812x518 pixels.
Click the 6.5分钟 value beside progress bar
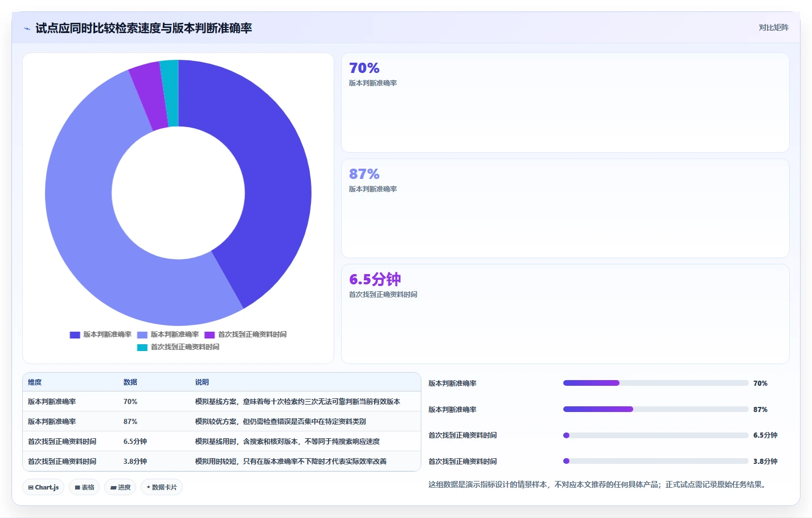point(765,435)
